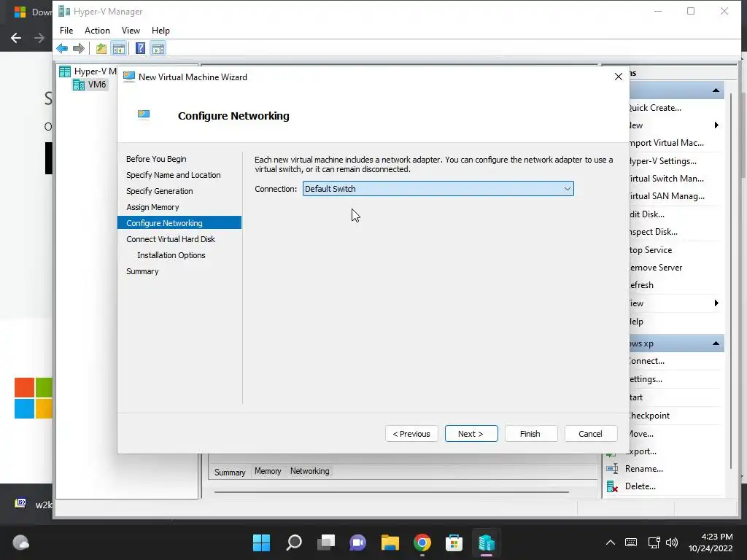Close the New Virtual Machine Wizard dialog
This screenshot has width=747, height=560.
619,77
